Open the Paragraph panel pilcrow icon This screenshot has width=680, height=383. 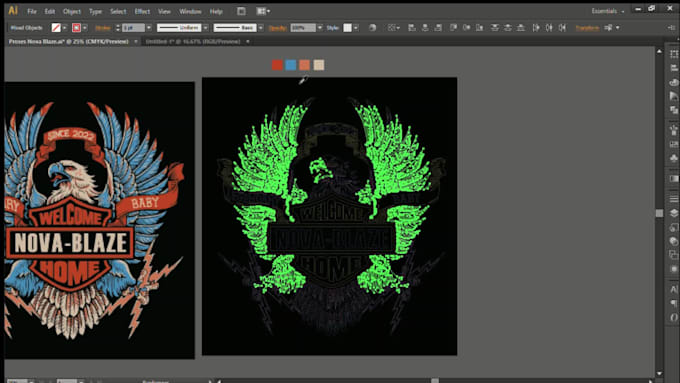[673, 303]
